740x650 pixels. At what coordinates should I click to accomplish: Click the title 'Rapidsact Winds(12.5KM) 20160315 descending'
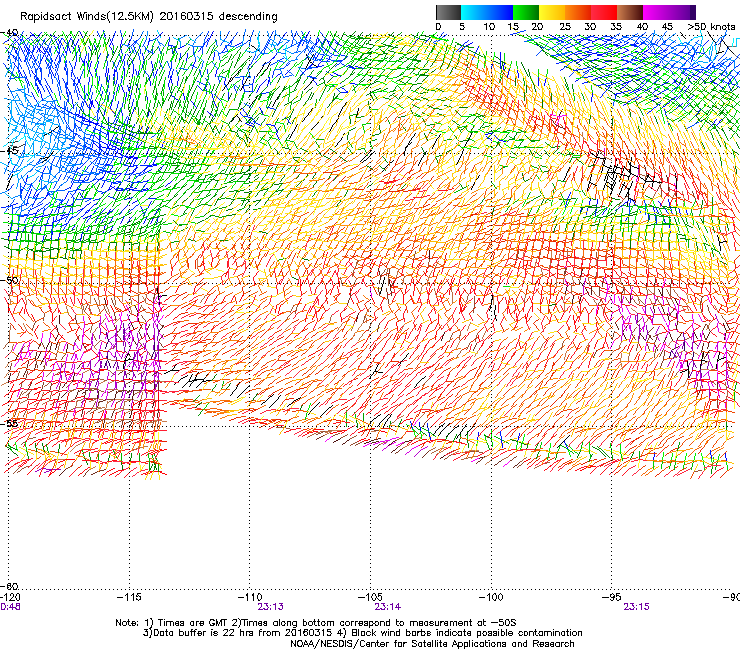pos(149,17)
